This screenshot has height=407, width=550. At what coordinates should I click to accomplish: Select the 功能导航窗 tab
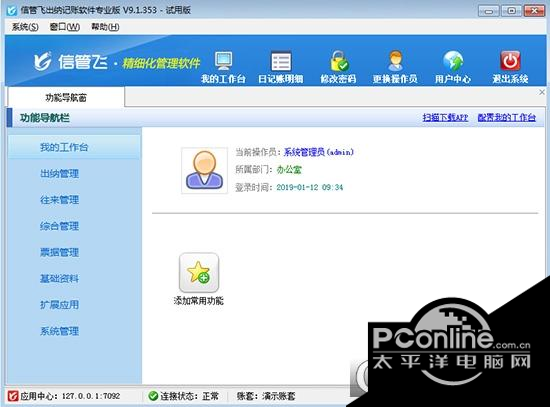pyautogui.click(x=66, y=98)
